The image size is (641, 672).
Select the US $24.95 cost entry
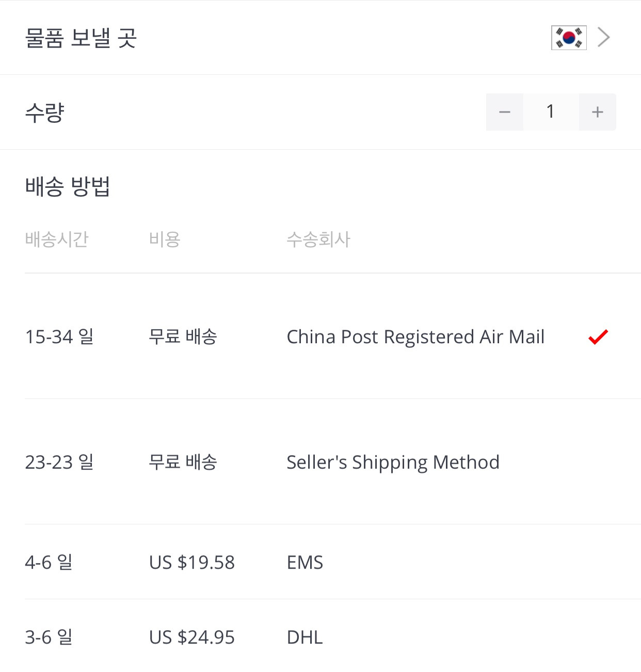pos(191,637)
